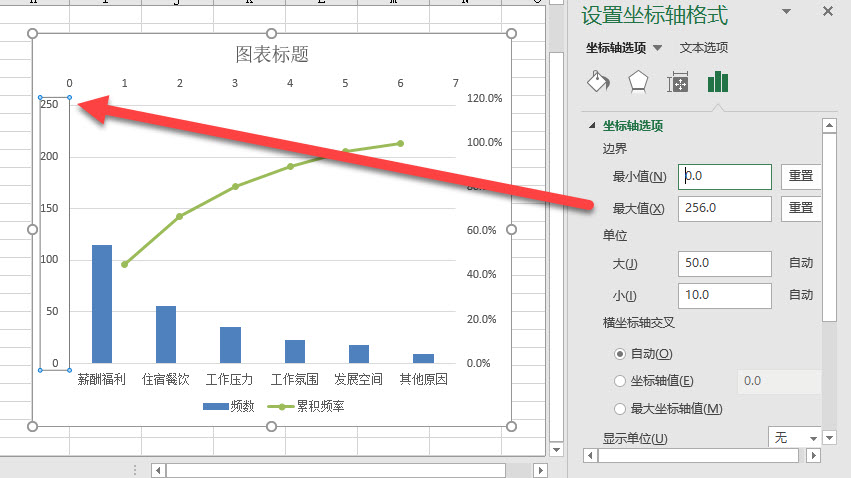Click the 大 major unit input field

[x=725, y=263]
